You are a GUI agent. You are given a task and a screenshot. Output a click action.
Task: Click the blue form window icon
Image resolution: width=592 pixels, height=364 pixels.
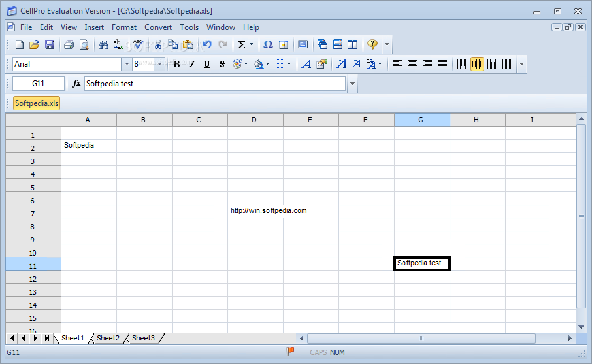click(x=303, y=44)
